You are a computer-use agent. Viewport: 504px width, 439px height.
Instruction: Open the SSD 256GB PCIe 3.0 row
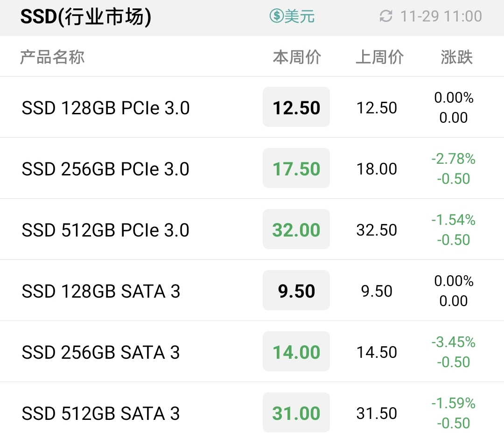pos(252,168)
